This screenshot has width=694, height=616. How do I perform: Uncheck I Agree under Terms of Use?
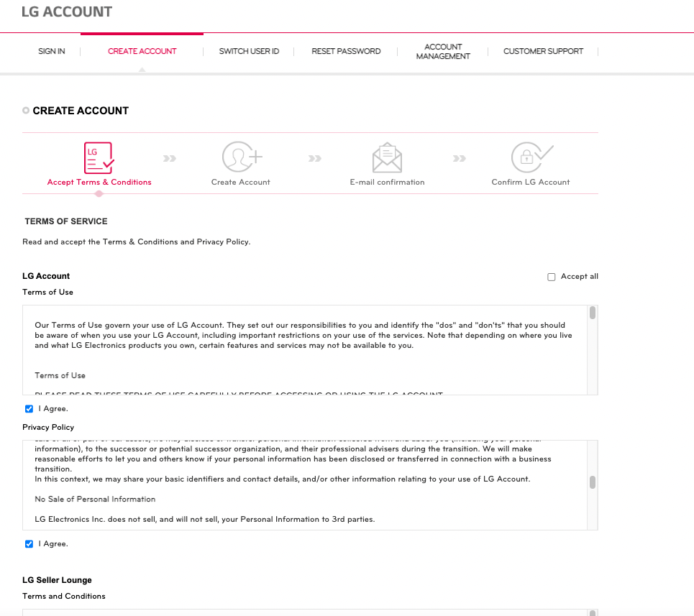pyautogui.click(x=29, y=408)
